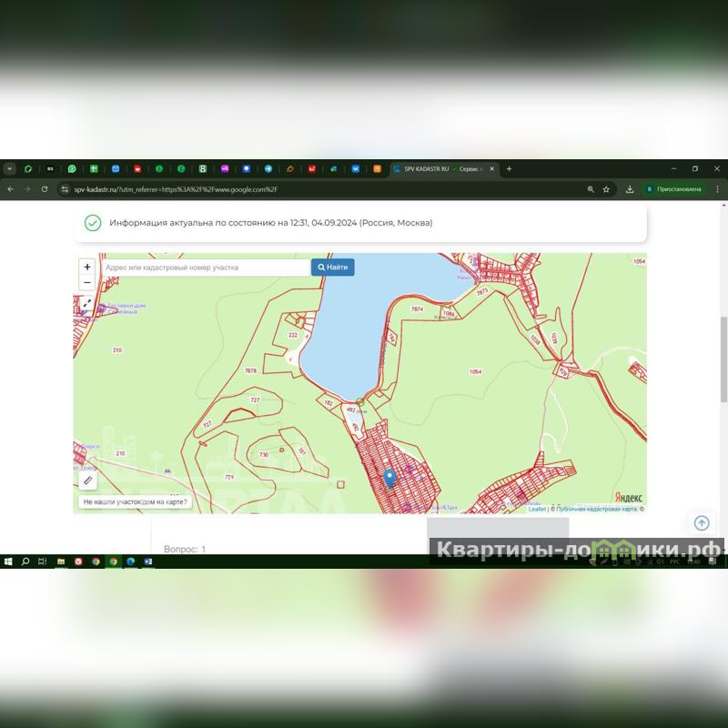Zoom in on the cadastral map
Image resolution: width=728 pixels, height=728 pixels.
[87, 268]
